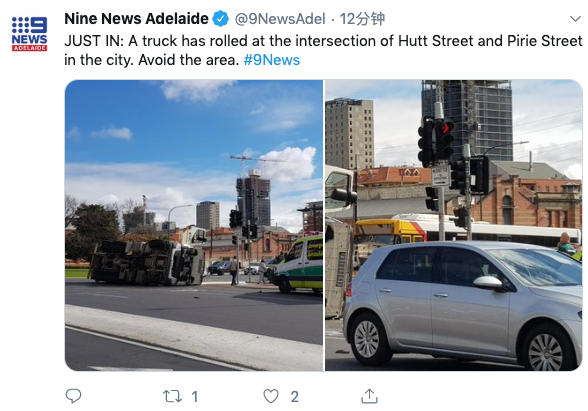588x411 pixels.
Task: Click the retweet count number 1
Action: (x=195, y=397)
